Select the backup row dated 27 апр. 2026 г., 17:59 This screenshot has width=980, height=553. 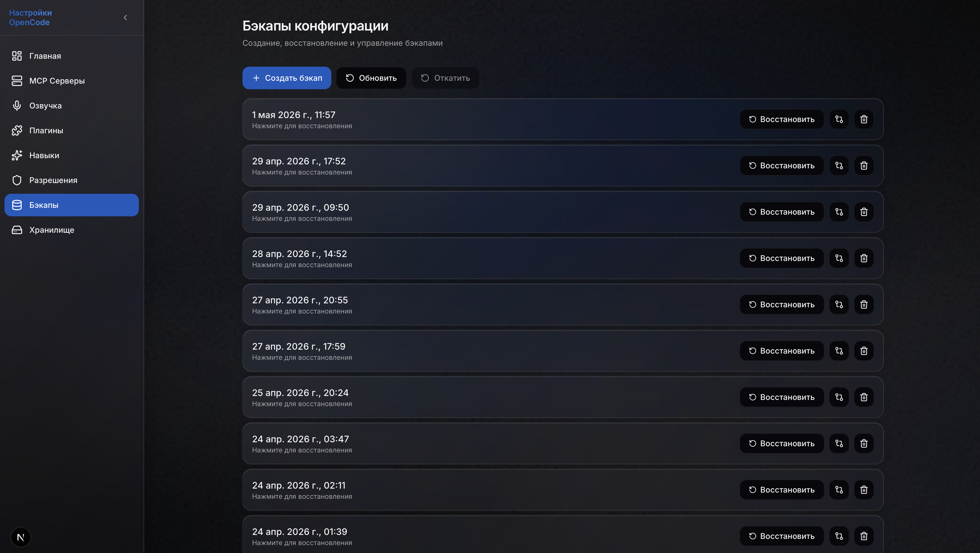[563, 351]
